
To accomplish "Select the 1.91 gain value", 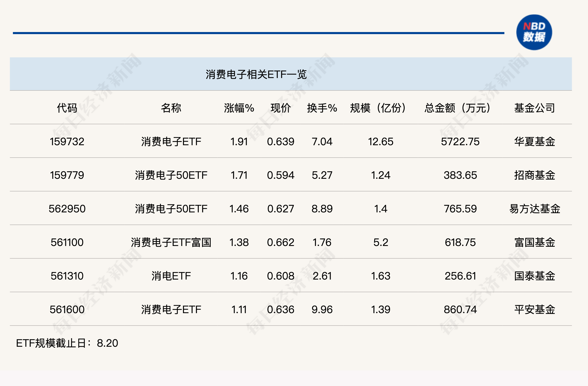I will 239,142.
